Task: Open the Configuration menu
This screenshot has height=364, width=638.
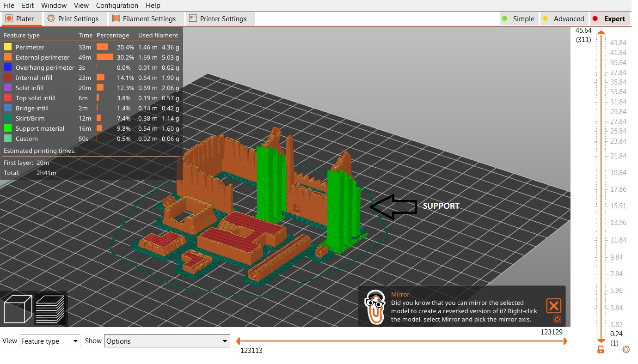Action: 117,6
